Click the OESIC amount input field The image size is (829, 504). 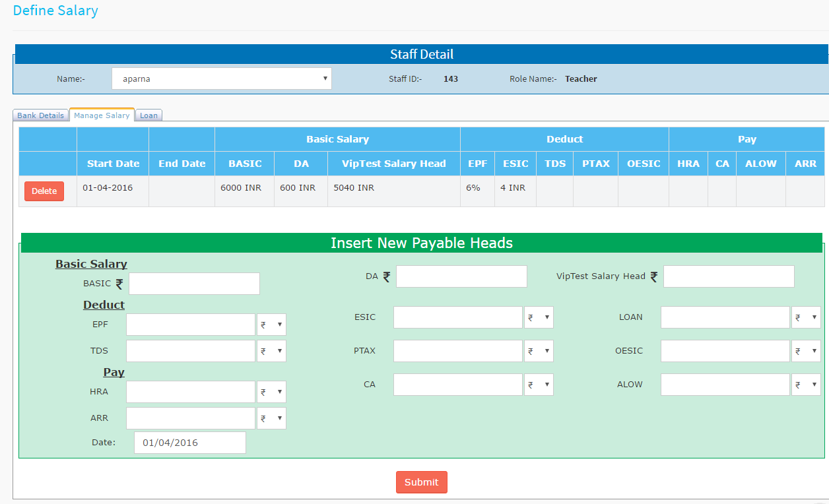coord(725,351)
